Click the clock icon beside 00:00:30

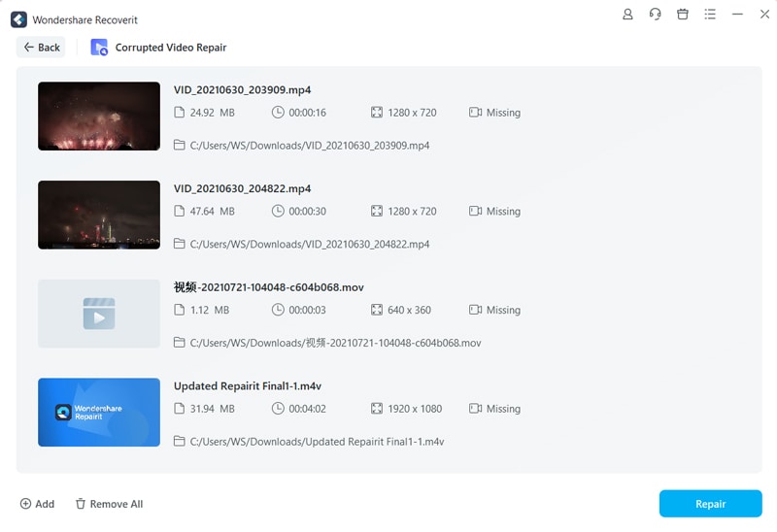(x=278, y=211)
